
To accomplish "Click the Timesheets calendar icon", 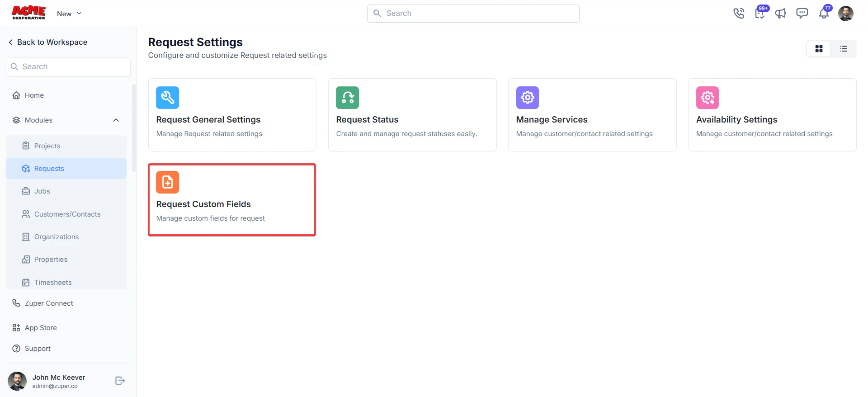I will tap(26, 283).
